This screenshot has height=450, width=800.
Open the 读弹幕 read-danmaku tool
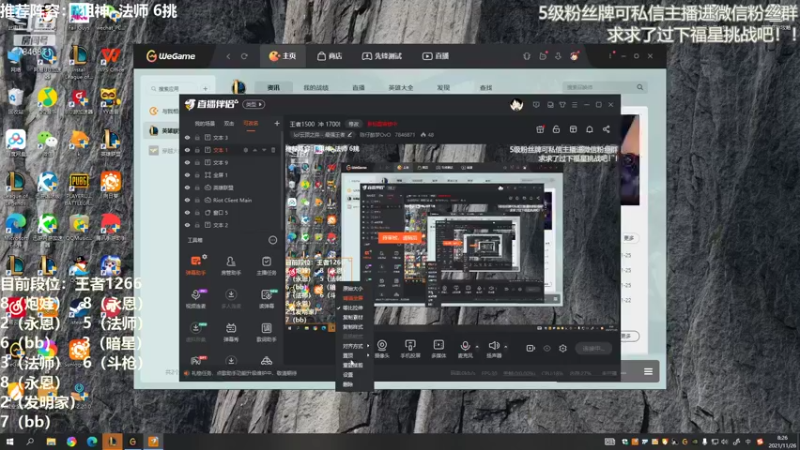click(x=266, y=299)
